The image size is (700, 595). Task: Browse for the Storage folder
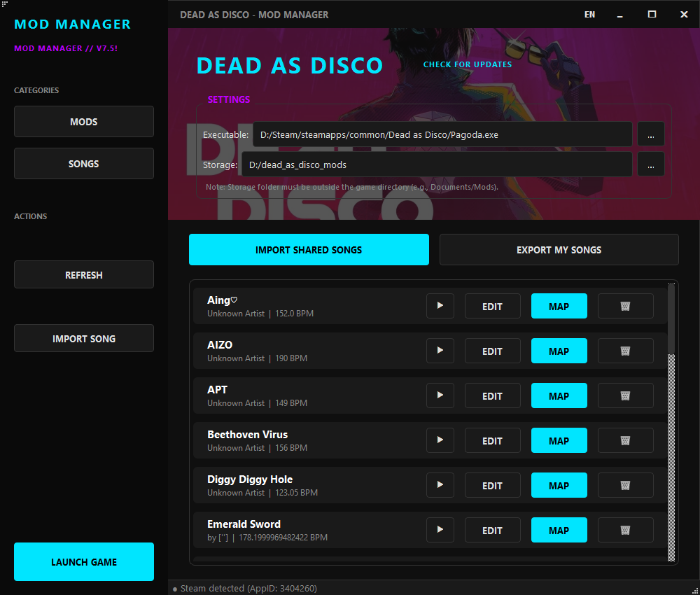[x=650, y=164]
